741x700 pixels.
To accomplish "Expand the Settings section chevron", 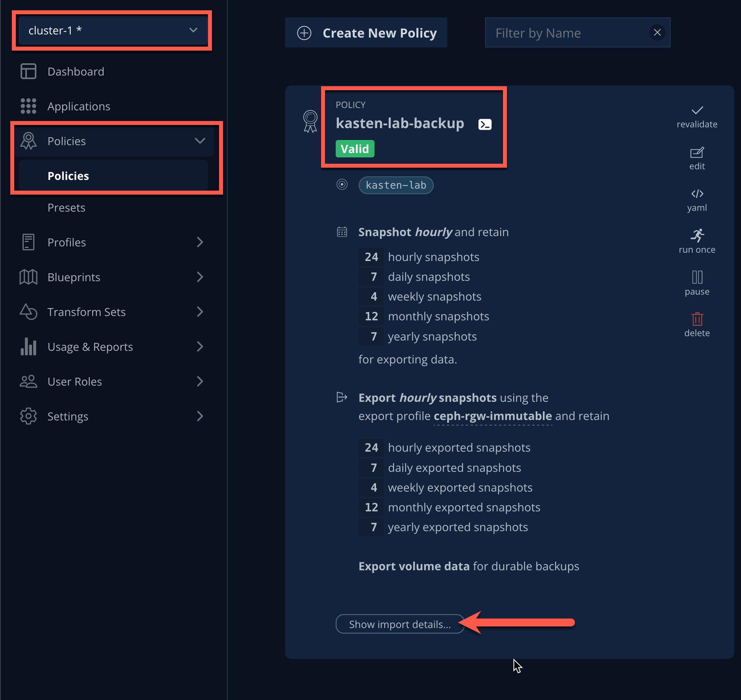I will 200,416.
